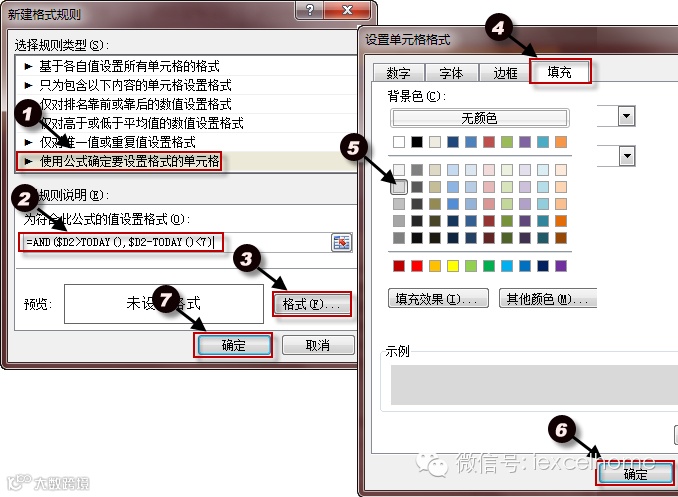Open the 格式(F)... button
The image size is (678, 497).
[x=311, y=304]
